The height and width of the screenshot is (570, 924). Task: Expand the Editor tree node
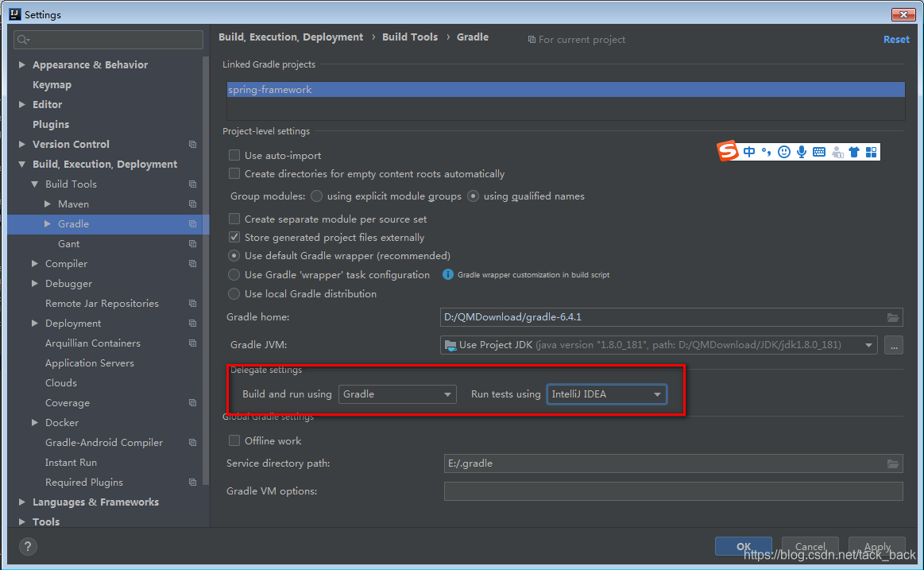pyautogui.click(x=21, y=104)
